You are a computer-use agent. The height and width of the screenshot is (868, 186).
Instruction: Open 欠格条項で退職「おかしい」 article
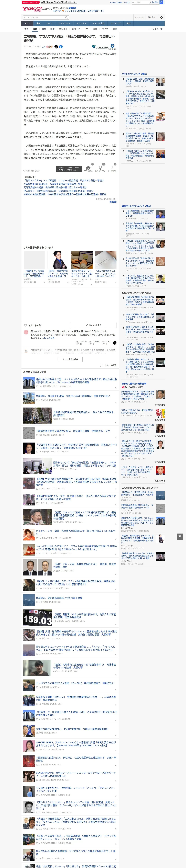click(x=76, y=698)
